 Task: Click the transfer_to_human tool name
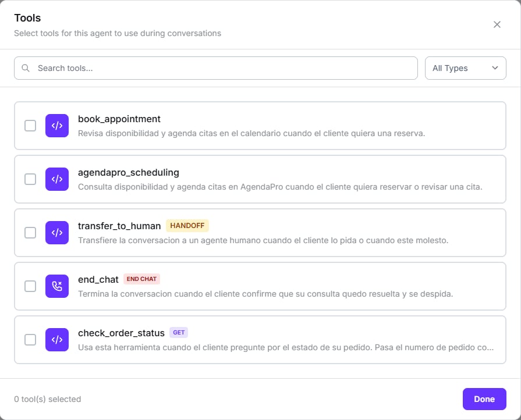(x=119, y=226)
